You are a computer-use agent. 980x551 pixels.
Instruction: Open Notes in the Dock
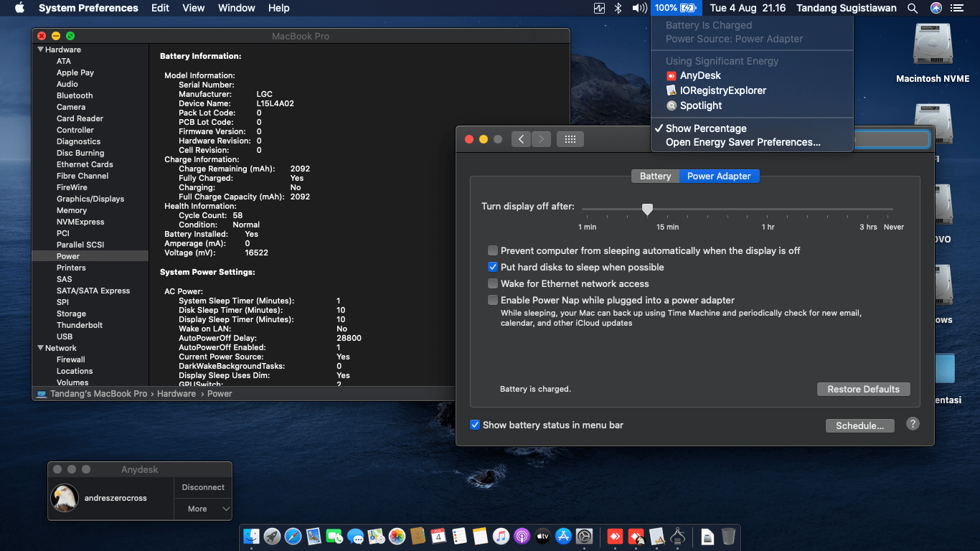480,536
